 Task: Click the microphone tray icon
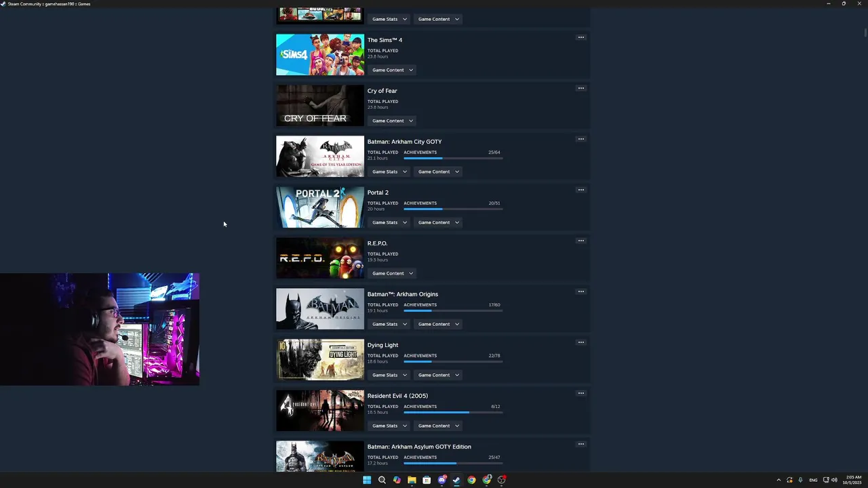coord(801,480)
